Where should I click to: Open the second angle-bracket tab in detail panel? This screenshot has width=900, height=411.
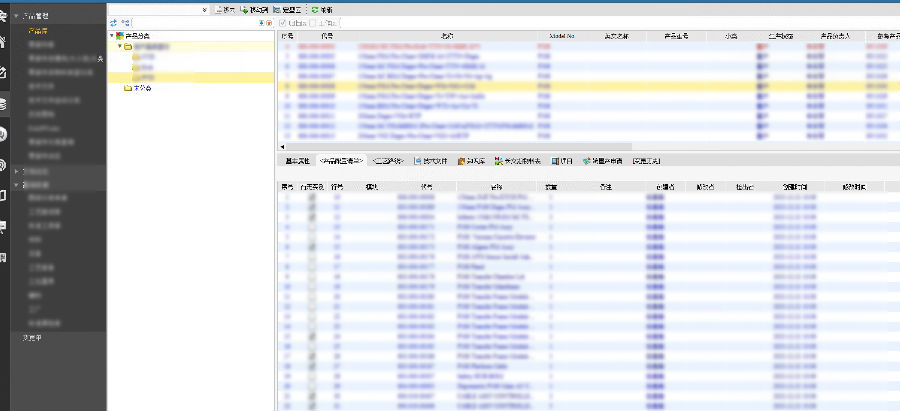coord(389,161)
